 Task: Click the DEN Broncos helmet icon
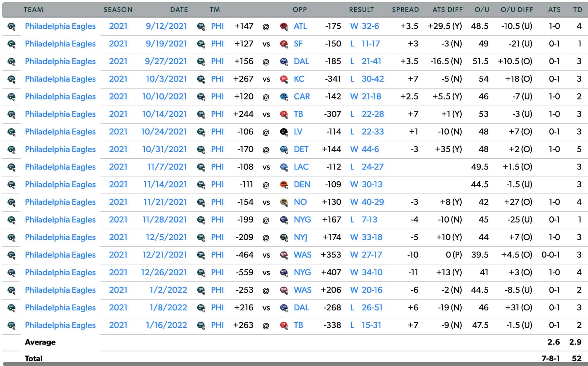(x=284, y=185)
